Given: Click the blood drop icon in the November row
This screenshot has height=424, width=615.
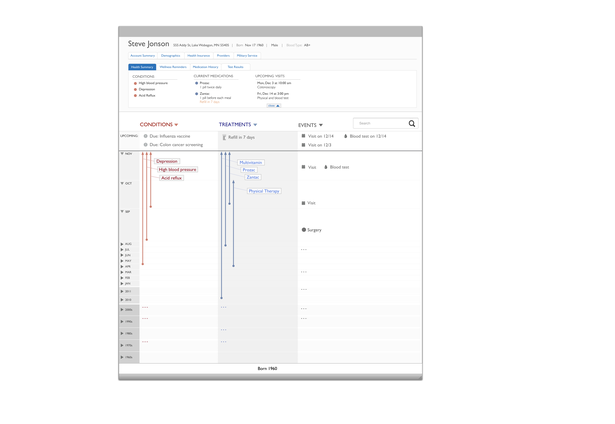Looking at the screenshot, I should 326,167.
